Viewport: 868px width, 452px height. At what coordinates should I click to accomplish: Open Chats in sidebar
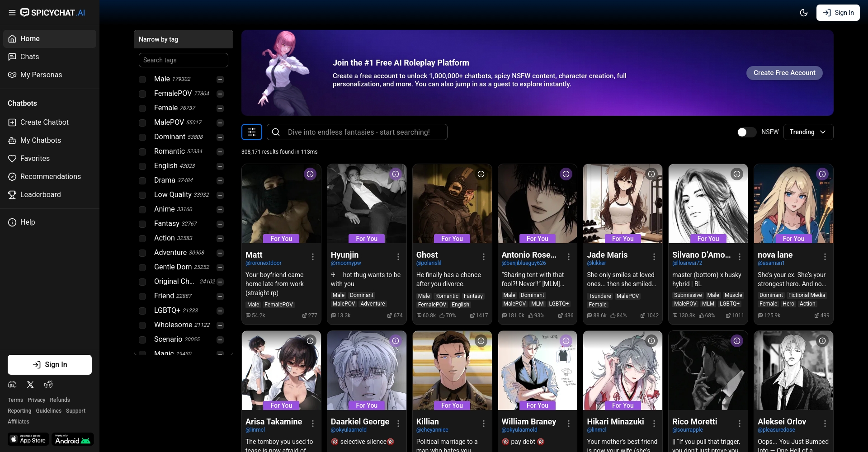coord(50,57)
